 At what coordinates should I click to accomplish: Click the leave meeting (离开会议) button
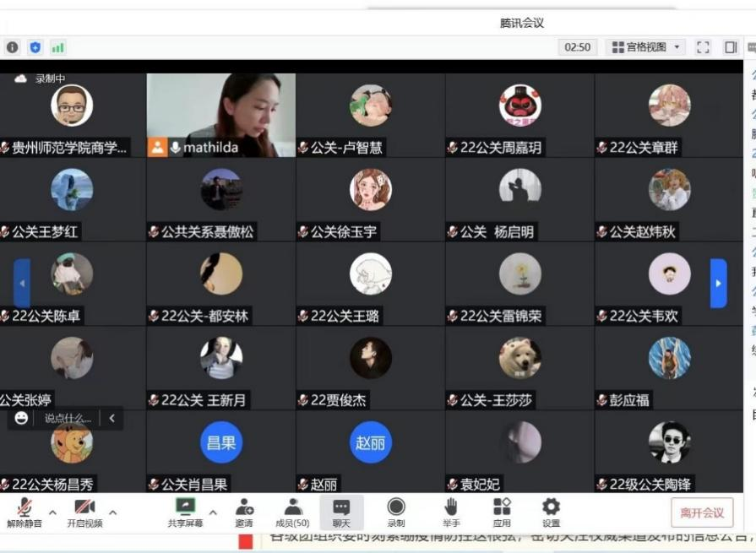pyautogui.click(x=702, y=512)
